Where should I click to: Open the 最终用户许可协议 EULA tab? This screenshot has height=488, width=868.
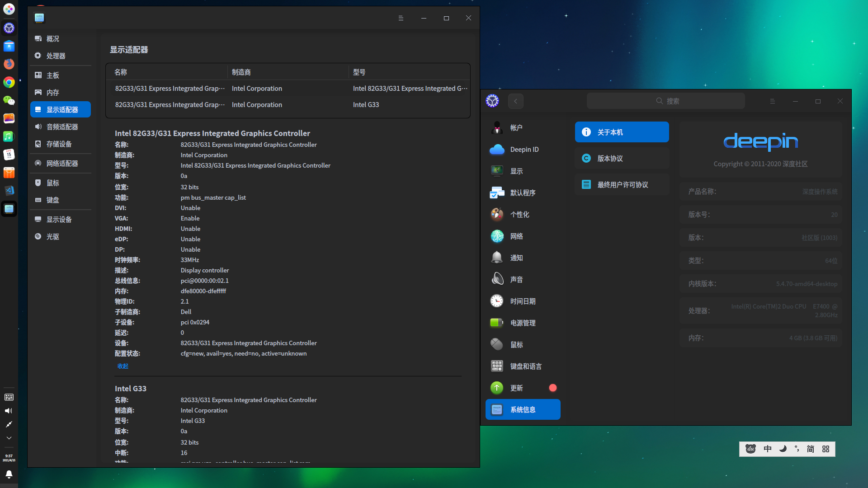(622, 185)
